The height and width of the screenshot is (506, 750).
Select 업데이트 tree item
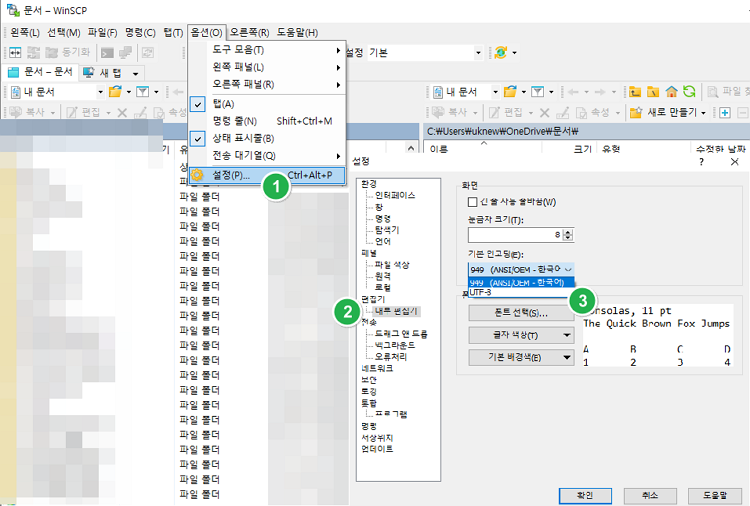377,449
